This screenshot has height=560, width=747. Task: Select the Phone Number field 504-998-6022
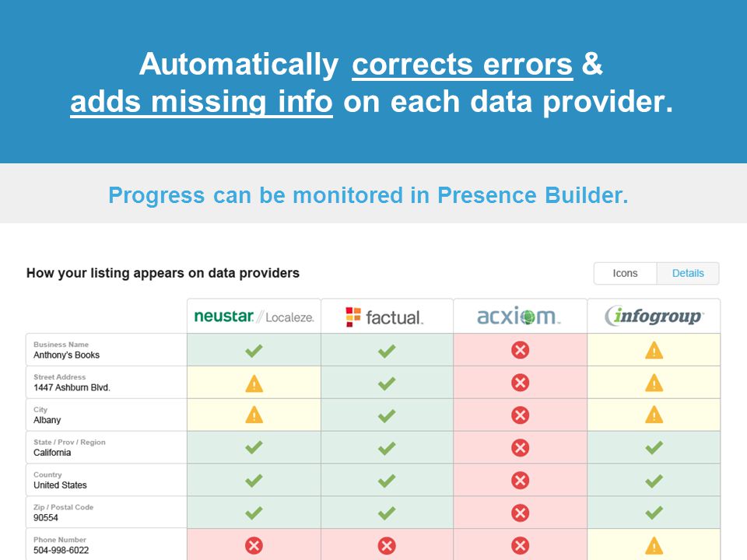107,544
